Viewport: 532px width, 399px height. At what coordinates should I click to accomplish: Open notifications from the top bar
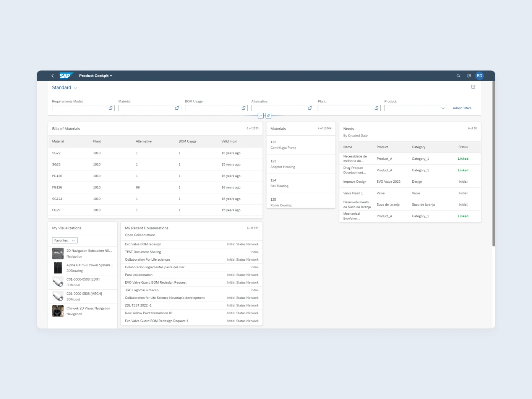(x=469, y=76)
